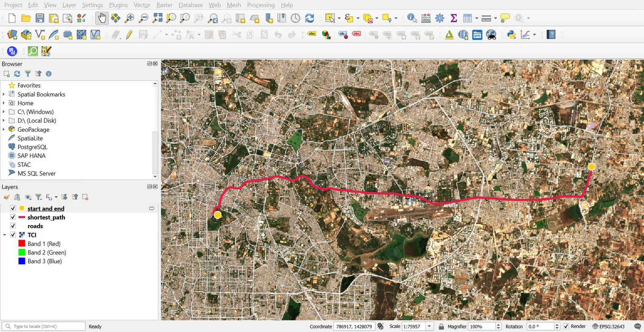
Task: Click the Band 1 (Red) color swatch
Action: 22,244
